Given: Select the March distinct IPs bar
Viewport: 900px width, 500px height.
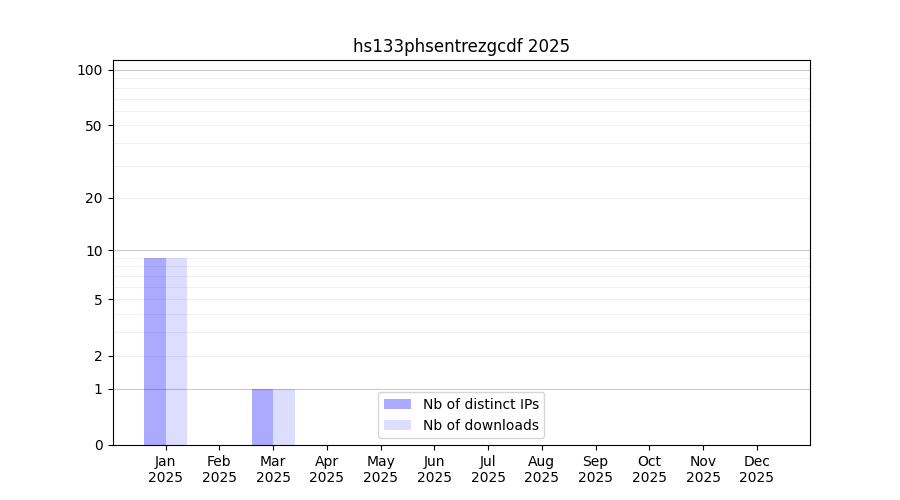Looking at the screenshot, I should coord(262,417).
